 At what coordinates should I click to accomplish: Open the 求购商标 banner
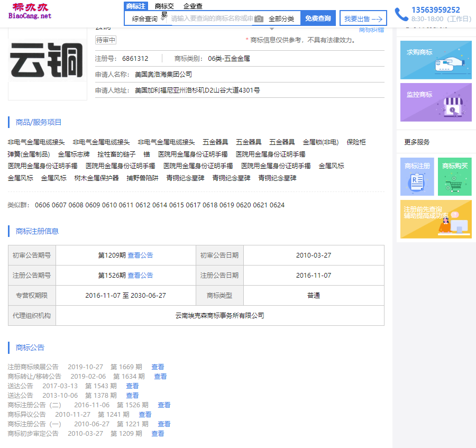click(436, 60)
